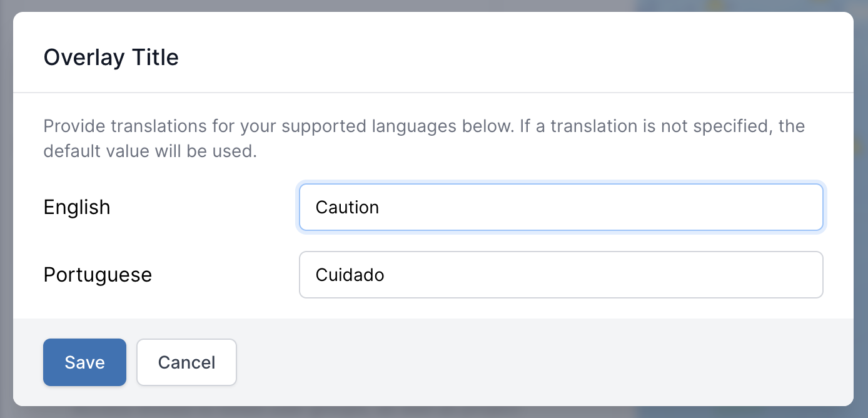
Task: Click the blue Save button
Action: tap(84, 362)
